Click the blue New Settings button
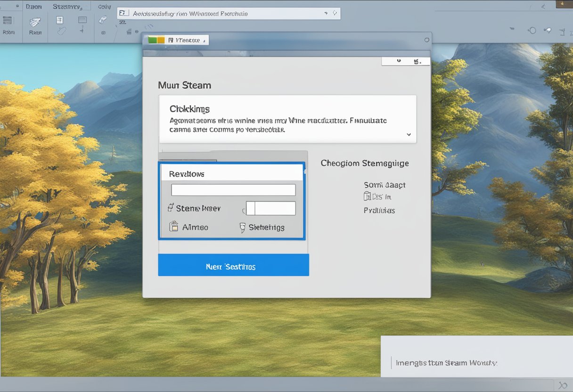This screenshot has height=392, width=573. pos(233,265)
